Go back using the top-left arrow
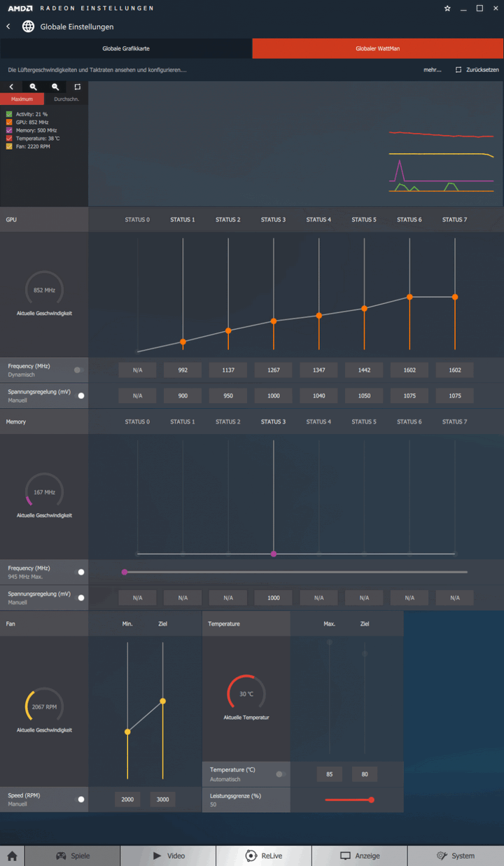 [8, 27]
